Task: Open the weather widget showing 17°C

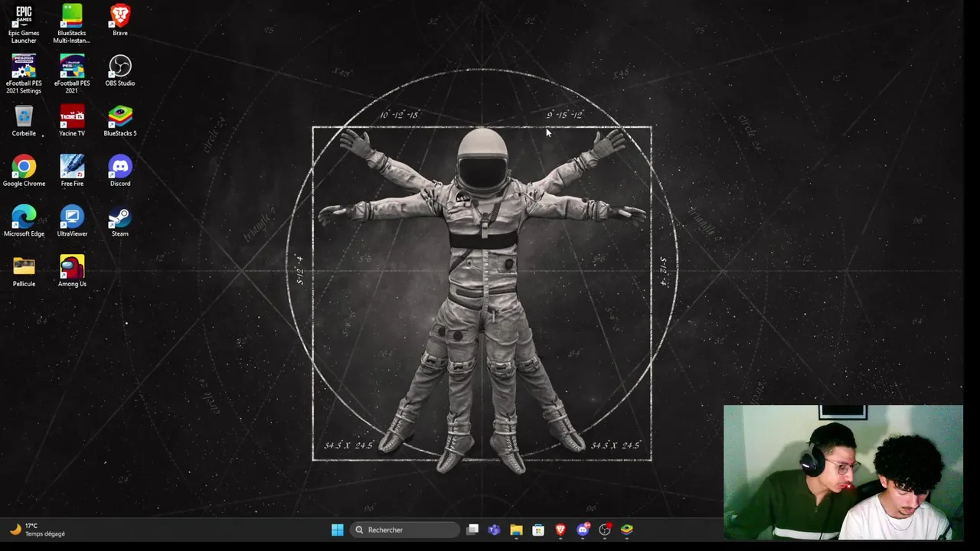Action: pyautogui.click(x=38, y=530)
